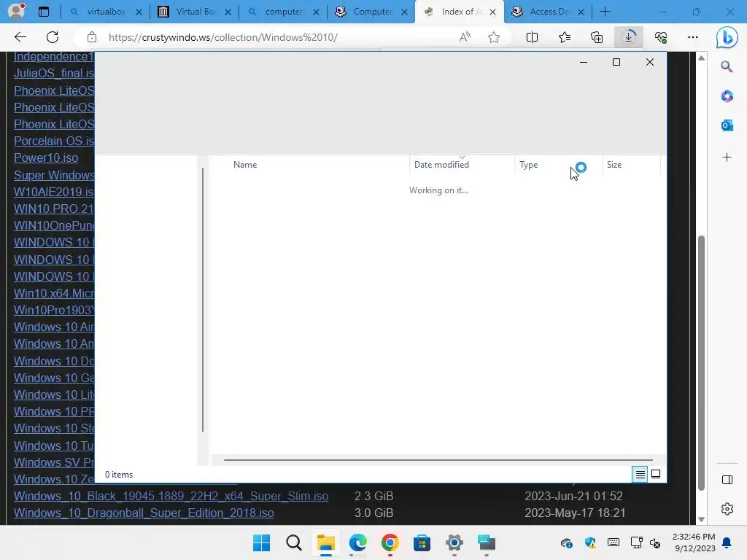Click the sidebar search magnifier icon
Viewport: 747px width, 560px height.
click(727, 66)
